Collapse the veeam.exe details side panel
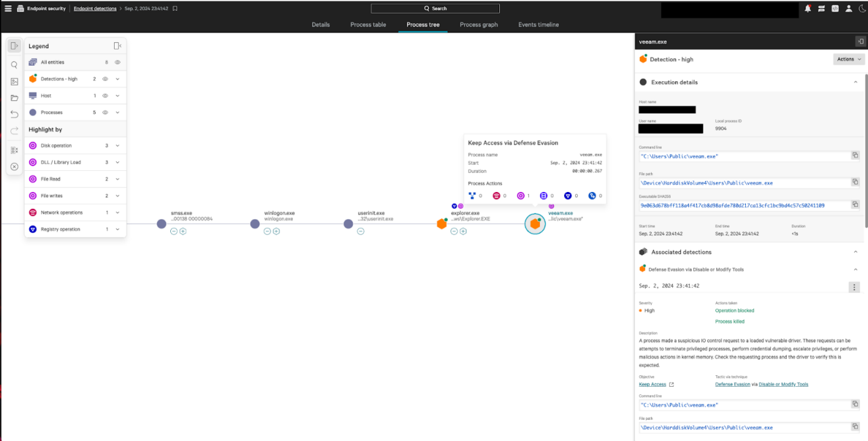Screen dimensions: 868x441 click(861, 41)
